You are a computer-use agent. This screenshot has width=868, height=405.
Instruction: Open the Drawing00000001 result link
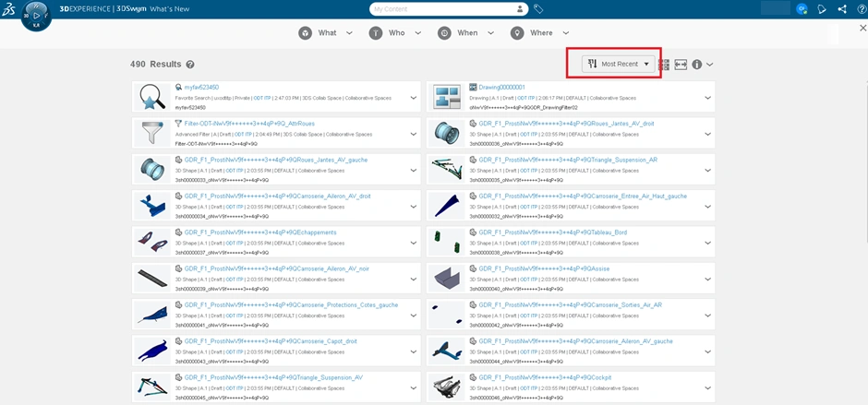pos(502,87)
